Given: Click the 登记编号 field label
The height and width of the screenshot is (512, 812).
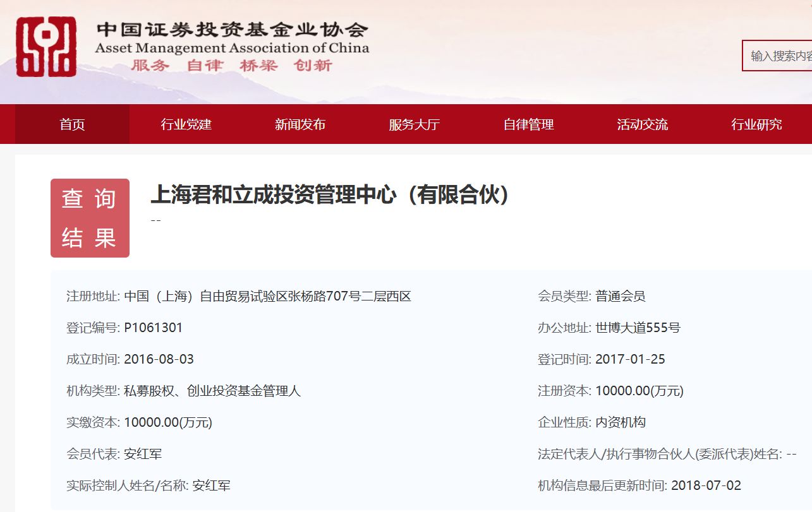Looking at the screenshot, I should (93, 328).
